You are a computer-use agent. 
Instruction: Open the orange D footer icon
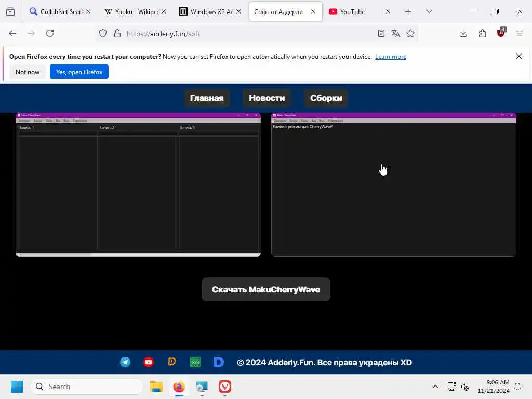(x=172, y=362)
